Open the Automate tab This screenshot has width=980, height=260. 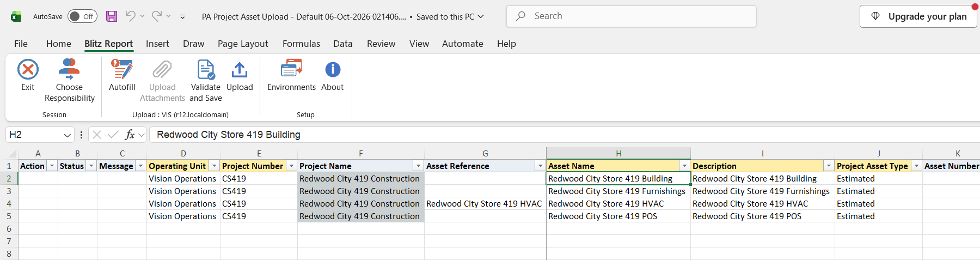[x=463, y=44]
